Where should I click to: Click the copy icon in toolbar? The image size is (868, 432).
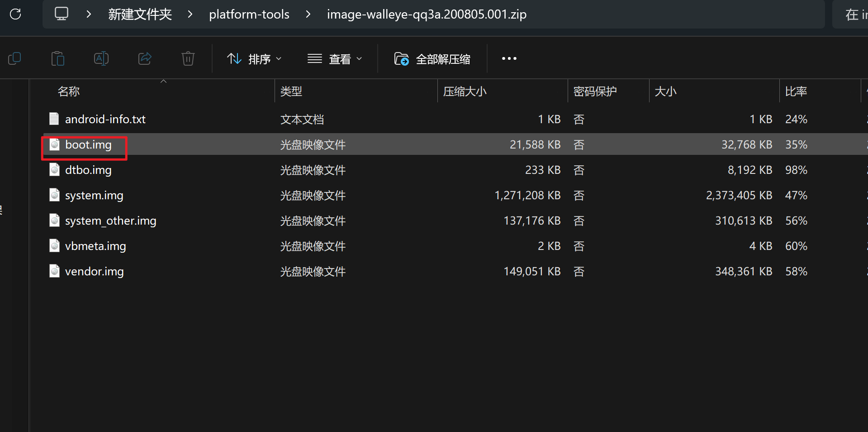pyautogui.click(x=14, y=58)
